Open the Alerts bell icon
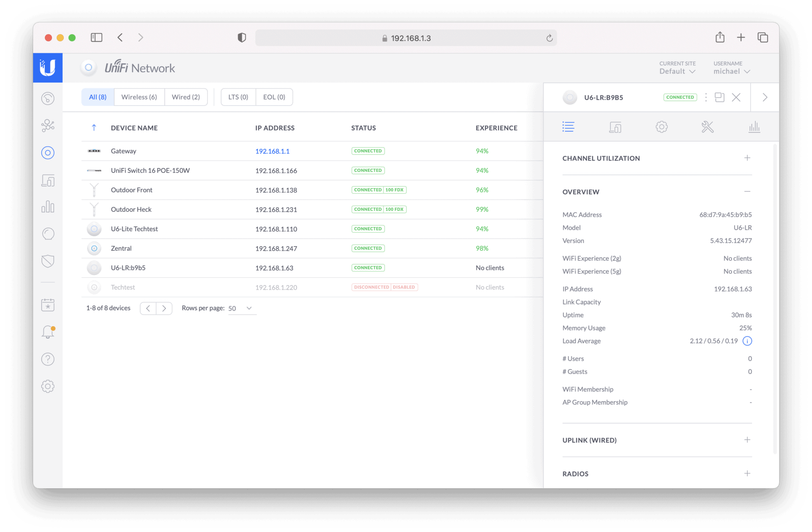 tap(48, 332)
